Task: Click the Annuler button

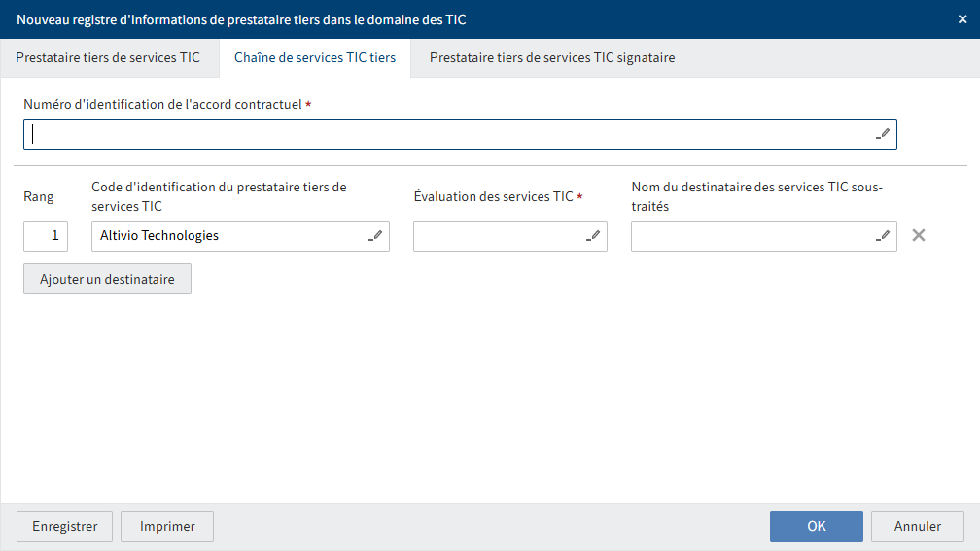Action: 918,527
